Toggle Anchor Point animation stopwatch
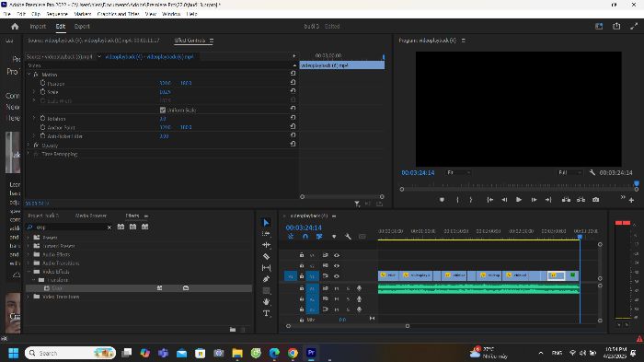 (x=42, y=127)
